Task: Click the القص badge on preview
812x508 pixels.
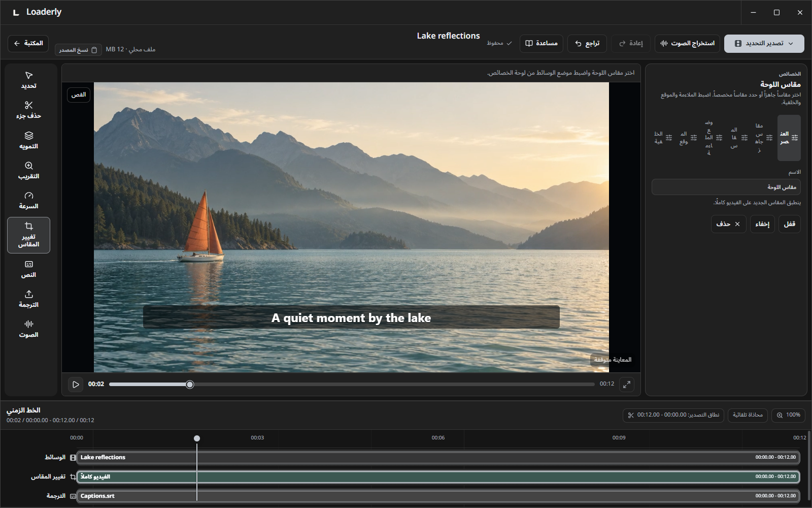Action: (79, 94)
